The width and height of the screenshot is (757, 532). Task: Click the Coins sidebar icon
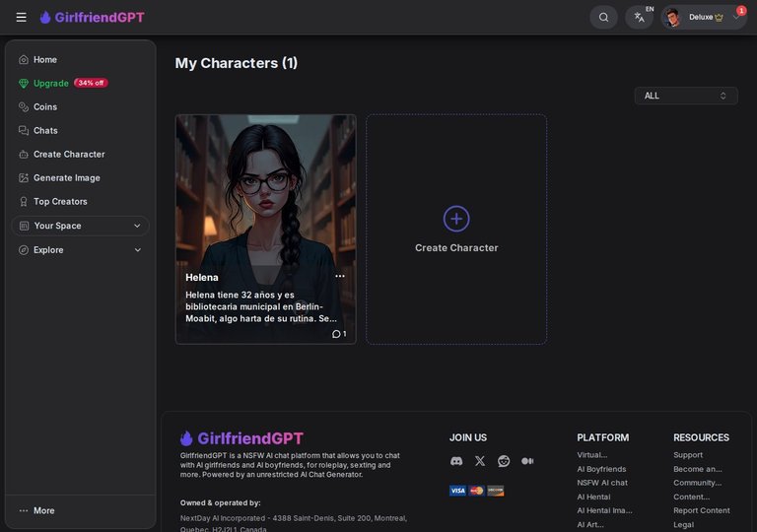coord(24,106)
